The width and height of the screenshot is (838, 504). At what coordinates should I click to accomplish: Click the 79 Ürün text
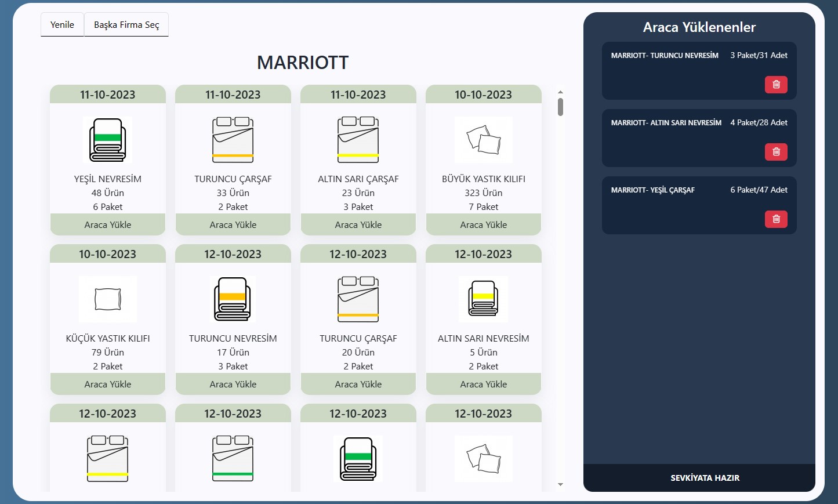[x=108, y=353]
